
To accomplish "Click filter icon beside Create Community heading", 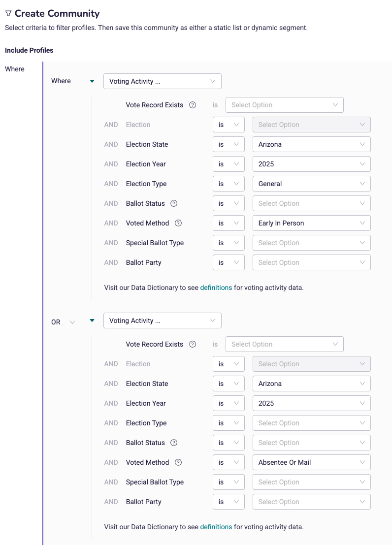I will tap(8, 14).
